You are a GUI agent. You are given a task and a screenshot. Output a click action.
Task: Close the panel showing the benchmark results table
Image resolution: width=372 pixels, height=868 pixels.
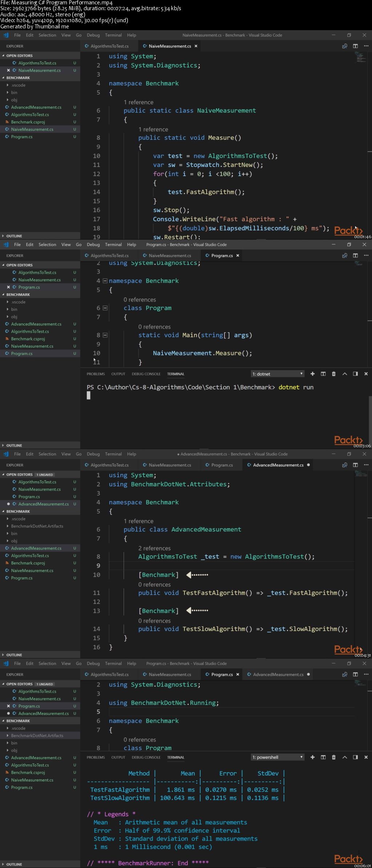(366, 757)
